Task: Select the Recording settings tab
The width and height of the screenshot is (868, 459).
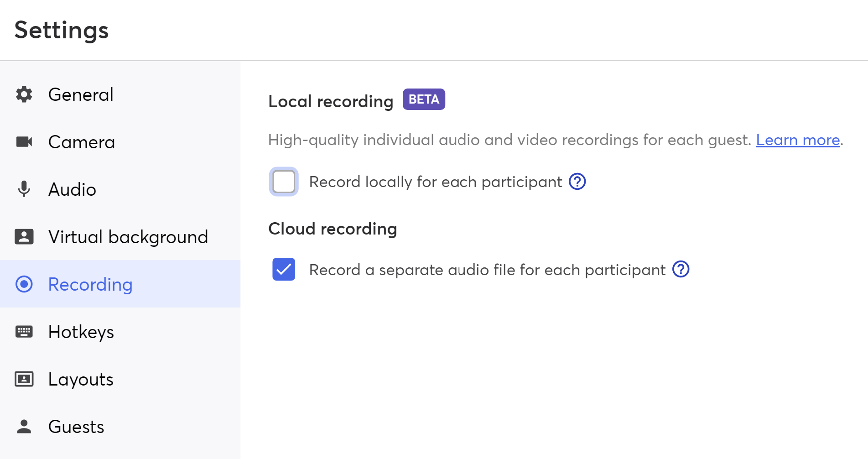Action: [120, 284]
